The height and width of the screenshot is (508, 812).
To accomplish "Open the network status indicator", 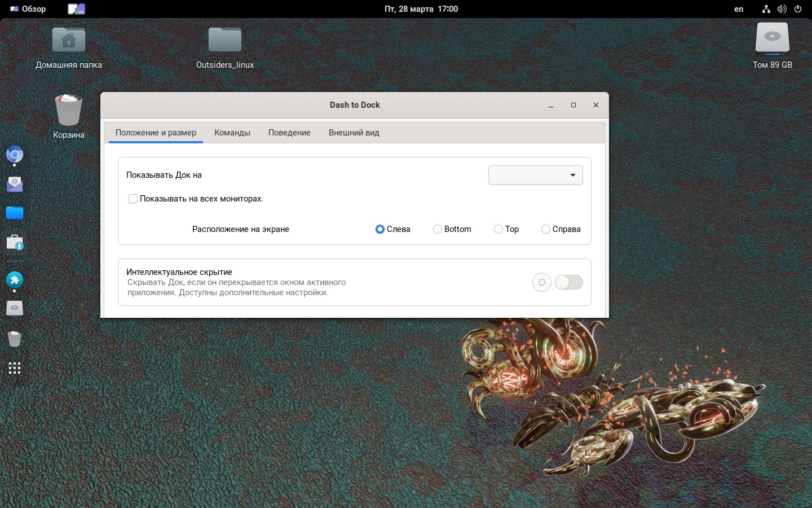I will point(766,9).
